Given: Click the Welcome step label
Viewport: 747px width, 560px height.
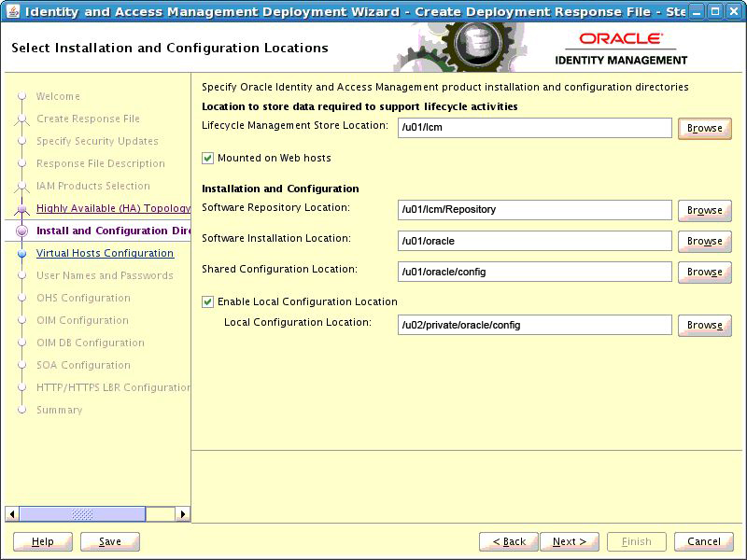Looking at the screenshot, I should [58, 96].
